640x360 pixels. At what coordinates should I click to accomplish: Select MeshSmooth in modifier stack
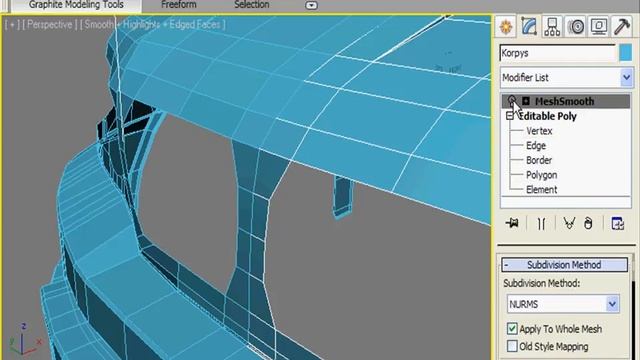[x=566, y=101]
